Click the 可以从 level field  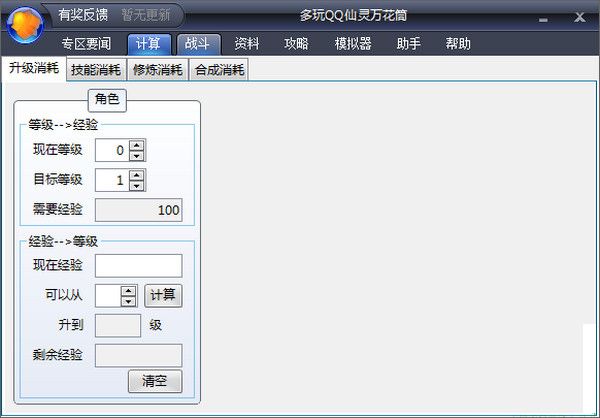click(108, 296)
